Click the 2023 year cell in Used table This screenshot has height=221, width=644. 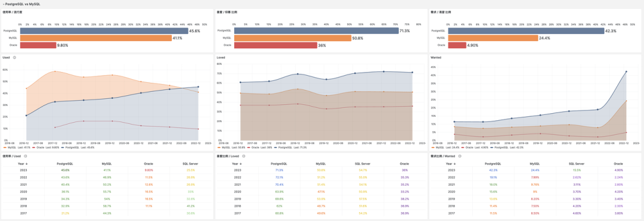24,170
